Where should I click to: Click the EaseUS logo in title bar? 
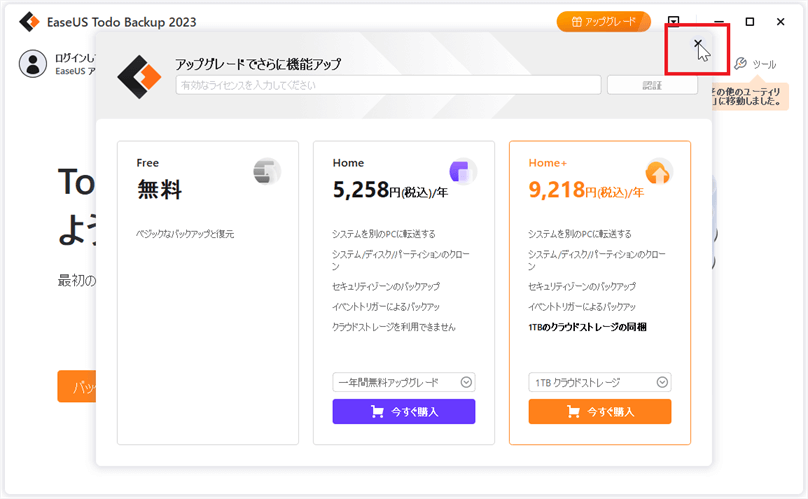point(30,22)
